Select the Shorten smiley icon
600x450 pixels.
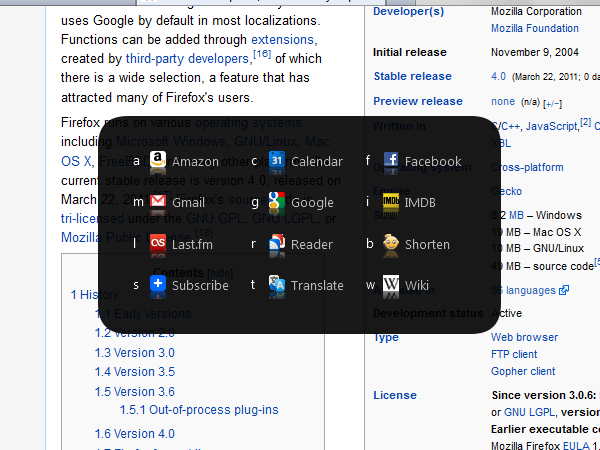[391, 242]
